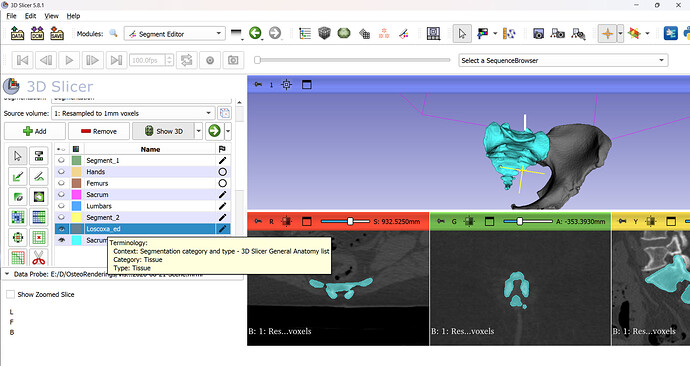Click the Crosshair toggle toolbar icon
Image resolution: width=690 pixels, height=366 pixels.
point(607,33)
